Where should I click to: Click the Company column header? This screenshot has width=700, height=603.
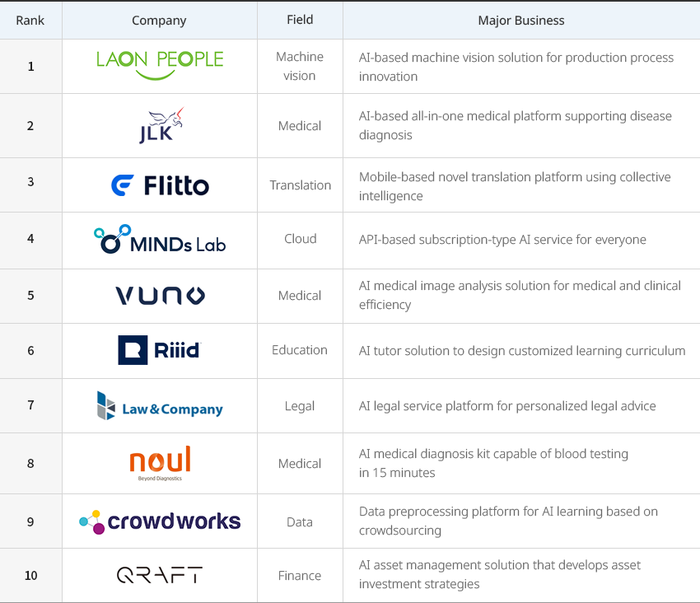click(x=160, y=21)
